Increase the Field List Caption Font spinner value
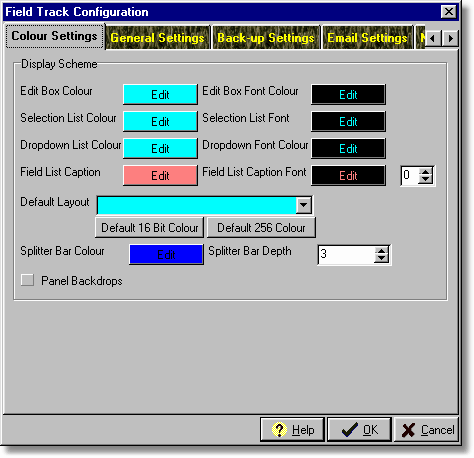The height and width of the screenshot is (458, 474). [425, 172]
